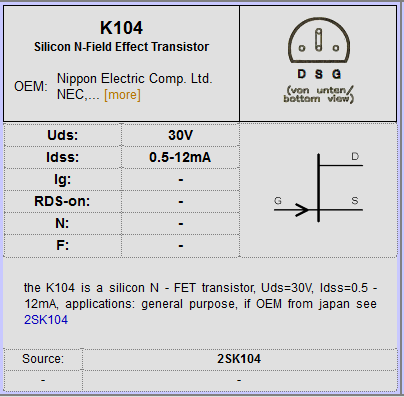Follow the blue 2SK104 link in description
This screenshot has width=404, height=397.
click(x=46, y=320)
